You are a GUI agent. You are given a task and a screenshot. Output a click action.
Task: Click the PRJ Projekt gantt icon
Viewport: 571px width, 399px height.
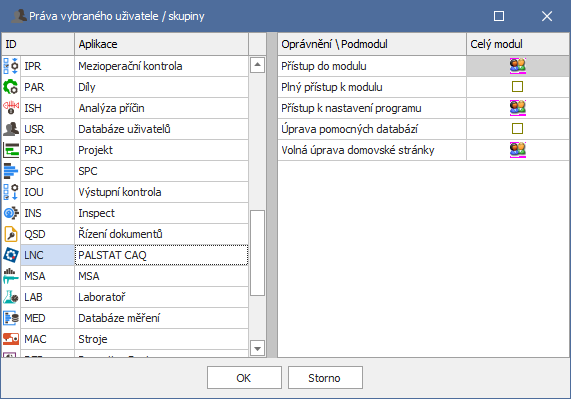point(11,150)
